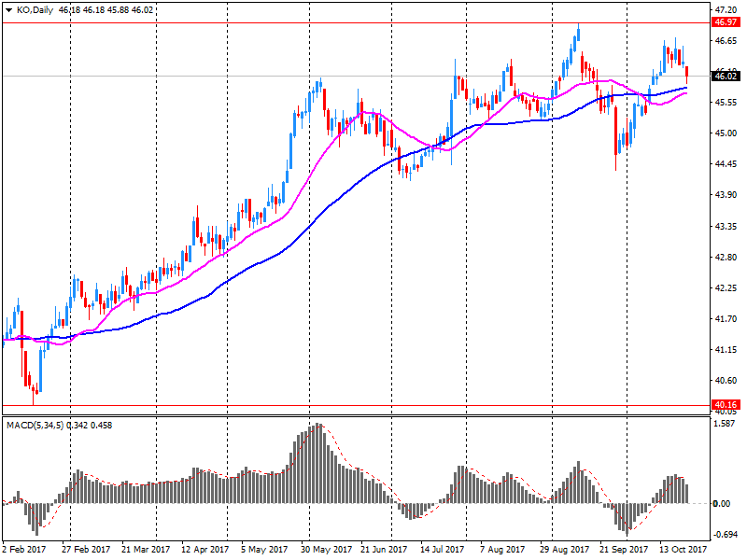Click the red 40.16 price label
The width and height of the screenshot is (747, 560).
(726, 405)
